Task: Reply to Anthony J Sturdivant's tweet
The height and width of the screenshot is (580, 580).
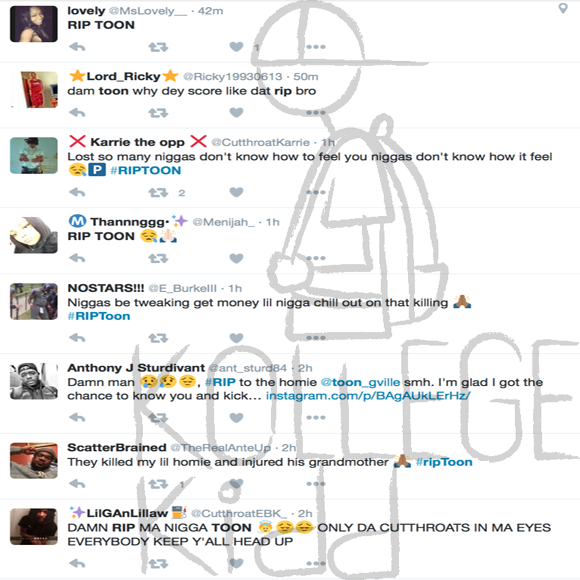Action: tap(77, 418)
